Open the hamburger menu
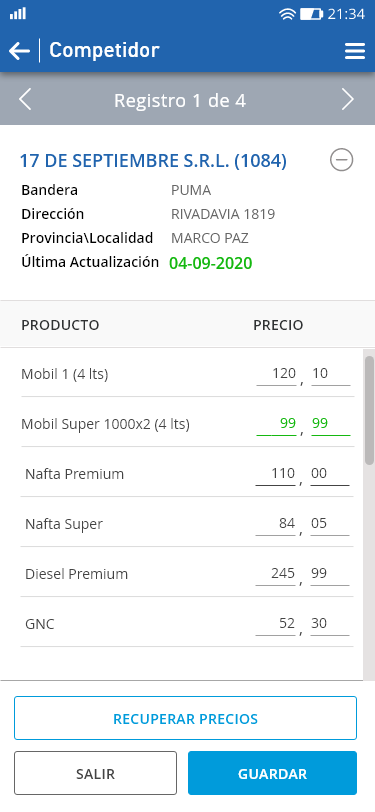Screen dimensions: 375x812 (355, 51)
